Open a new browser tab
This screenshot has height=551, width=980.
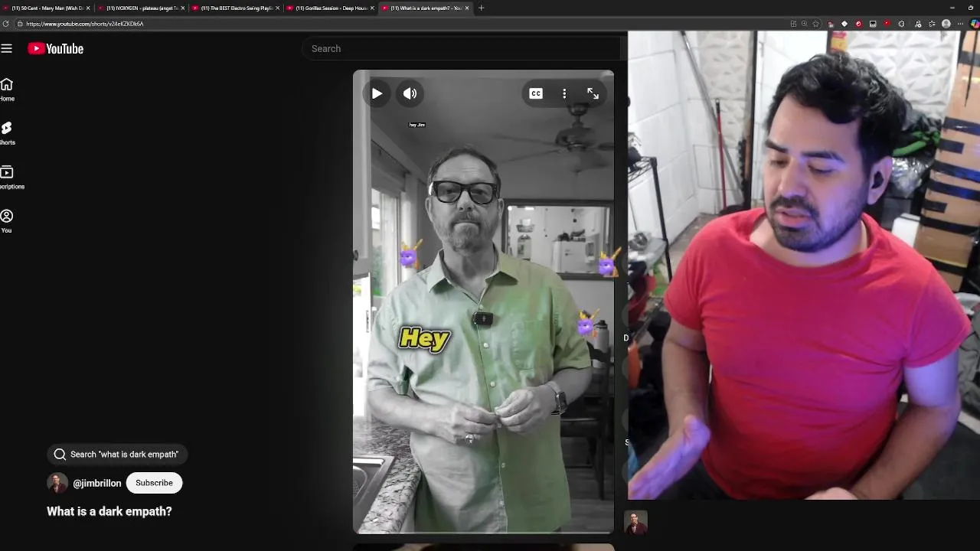click(481, 8)
